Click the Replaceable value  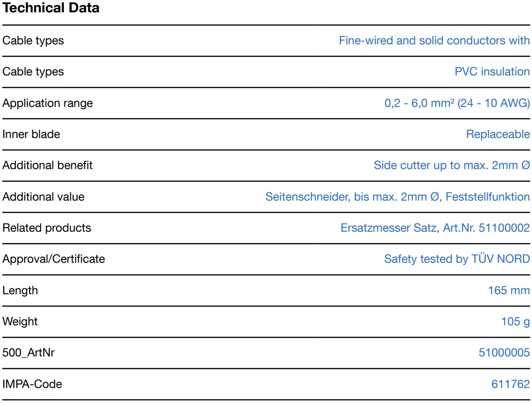tap(498, 134)
